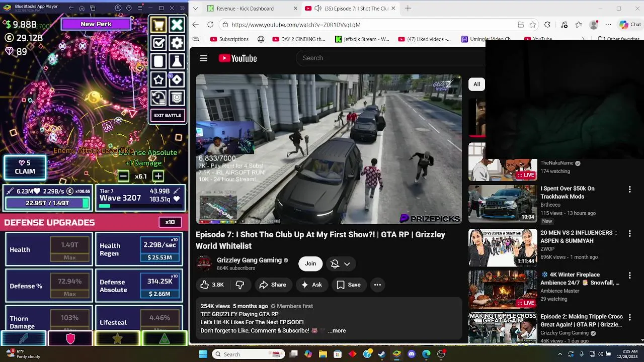The height and width of the screenshot is (362, 644).
Task: Open browser extensions puzzle icon
Action: (x=547, y=25)
